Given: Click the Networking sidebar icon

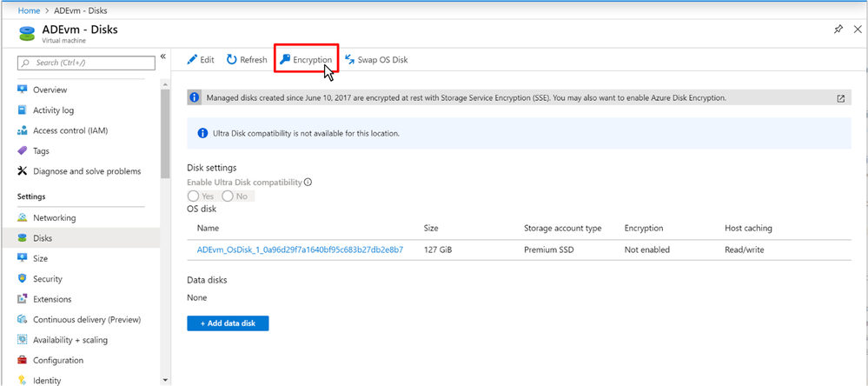Looking at the screenshot, I should (22, 217).
